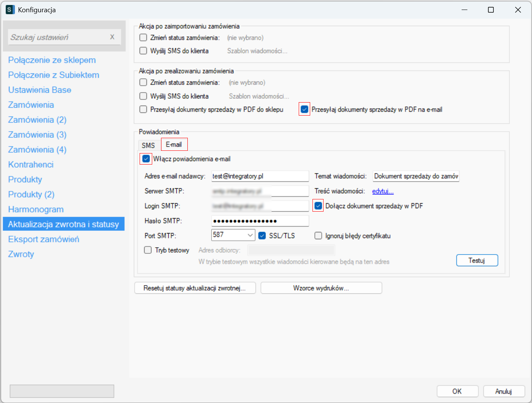The width and height of the screenshot is (532, 403).
Task: Switch to SMS notifications tab
Action: (x=148, y=145)
